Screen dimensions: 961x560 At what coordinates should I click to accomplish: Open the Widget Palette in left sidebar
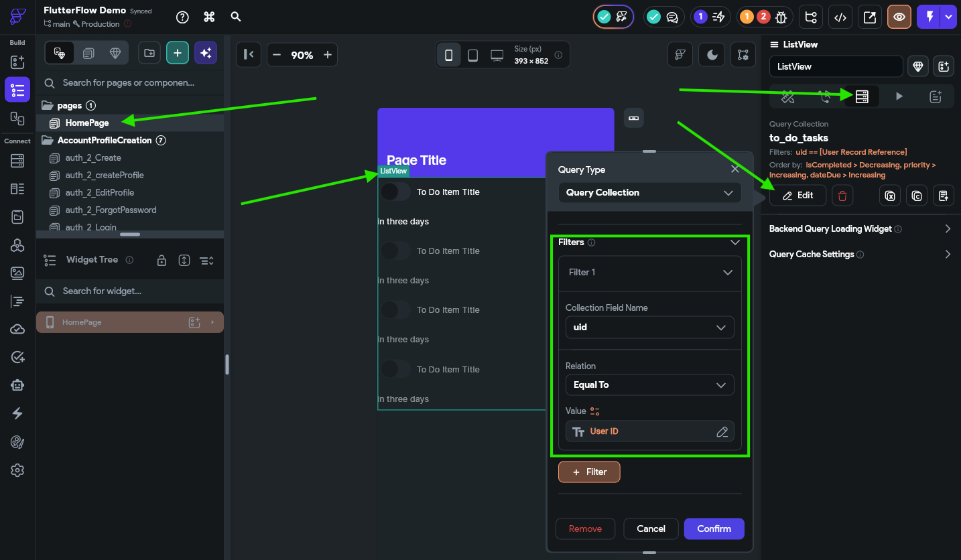tap(17, 62)
